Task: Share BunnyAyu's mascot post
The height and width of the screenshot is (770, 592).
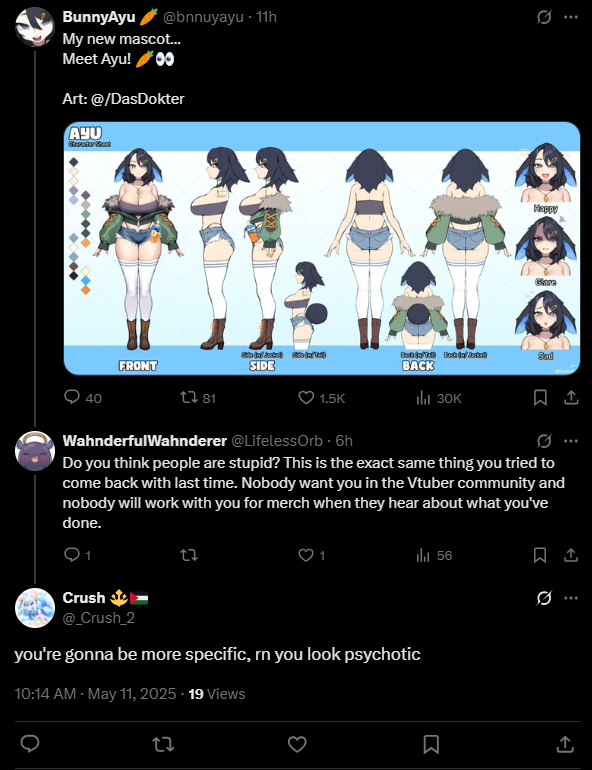Action: [571, 398]
